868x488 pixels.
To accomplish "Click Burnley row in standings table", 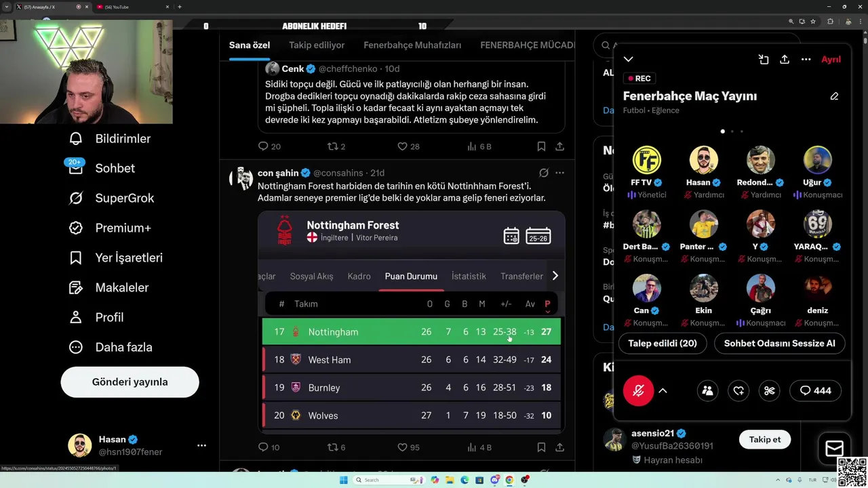I will click(412, 388).
